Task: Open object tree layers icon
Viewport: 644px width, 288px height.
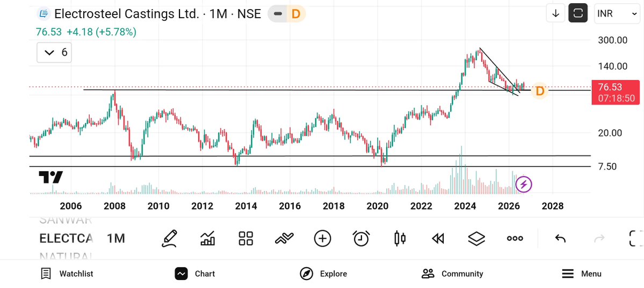Action: [x=476, y=238]
